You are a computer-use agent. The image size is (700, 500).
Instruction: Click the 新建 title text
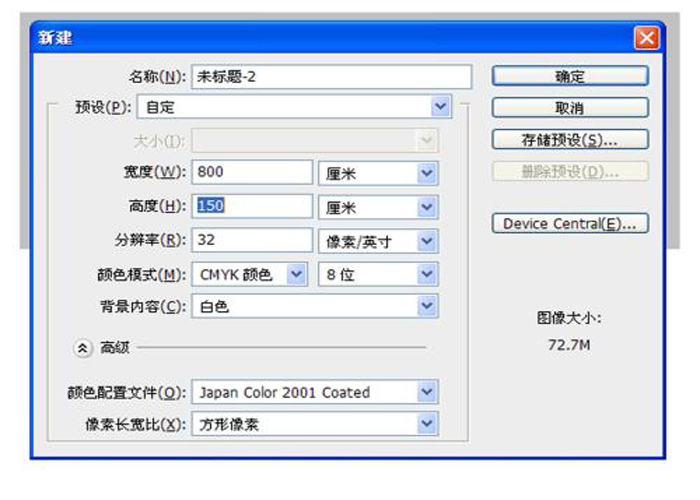pyautogui.click(x=54, y=38)
